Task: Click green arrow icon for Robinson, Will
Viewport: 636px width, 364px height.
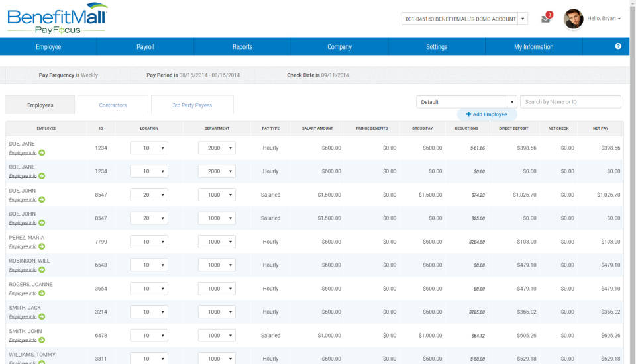Action: [42, 270]
